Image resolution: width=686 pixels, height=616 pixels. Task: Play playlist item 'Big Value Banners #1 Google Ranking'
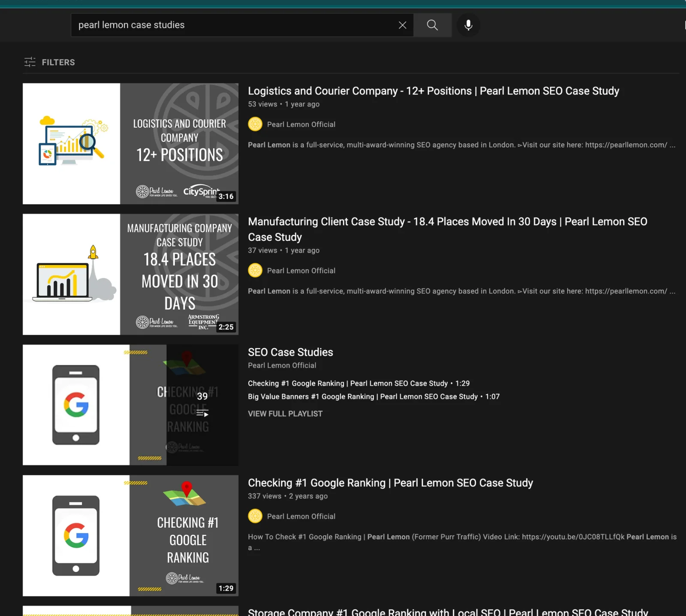[373, 397]
